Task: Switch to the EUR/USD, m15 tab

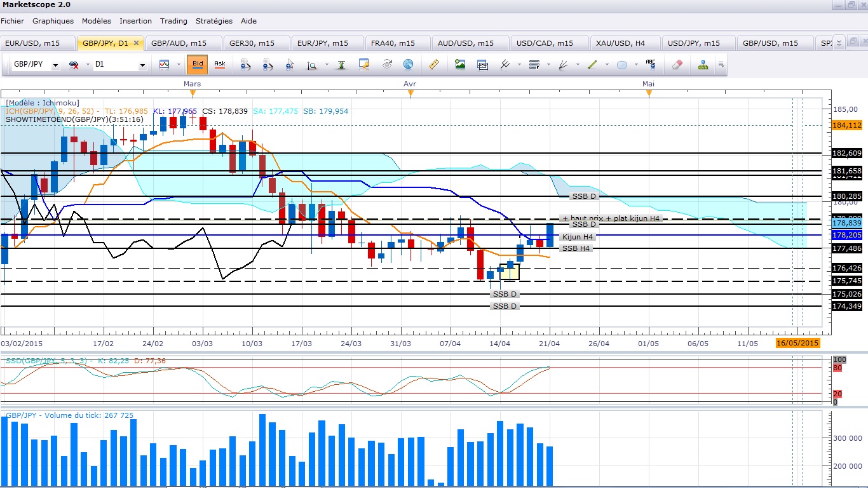Action: coord(37,43)
